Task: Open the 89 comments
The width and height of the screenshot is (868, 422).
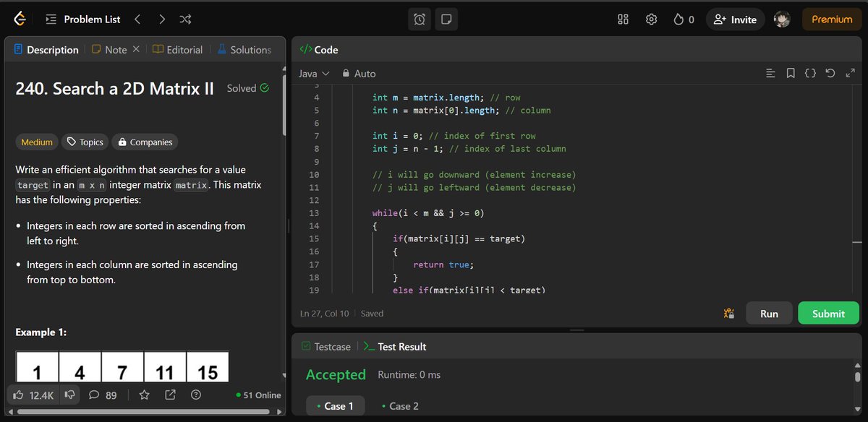Action: click(x=103, y=395)
